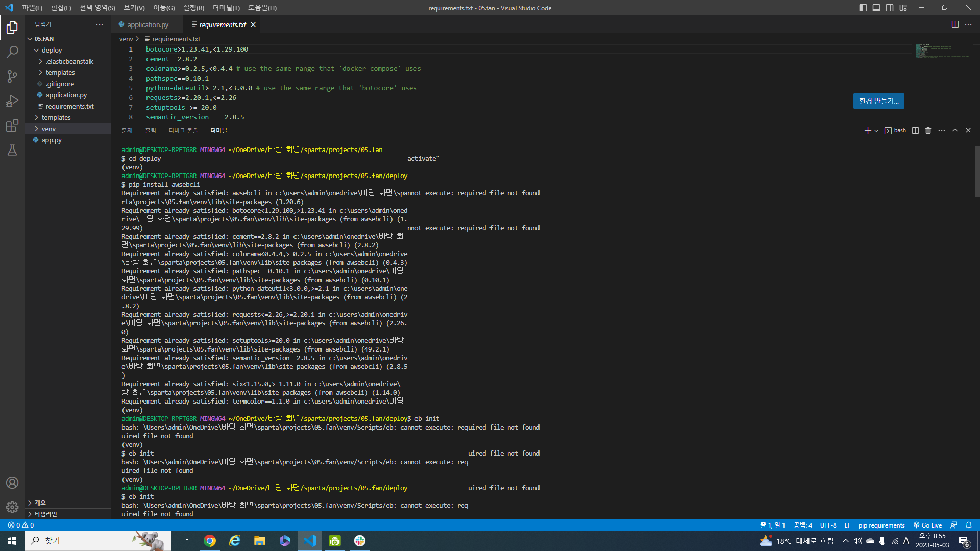This screenshot has height=551, width=980.
Task: Open the Extensions view
Action: tap(12, 126)
